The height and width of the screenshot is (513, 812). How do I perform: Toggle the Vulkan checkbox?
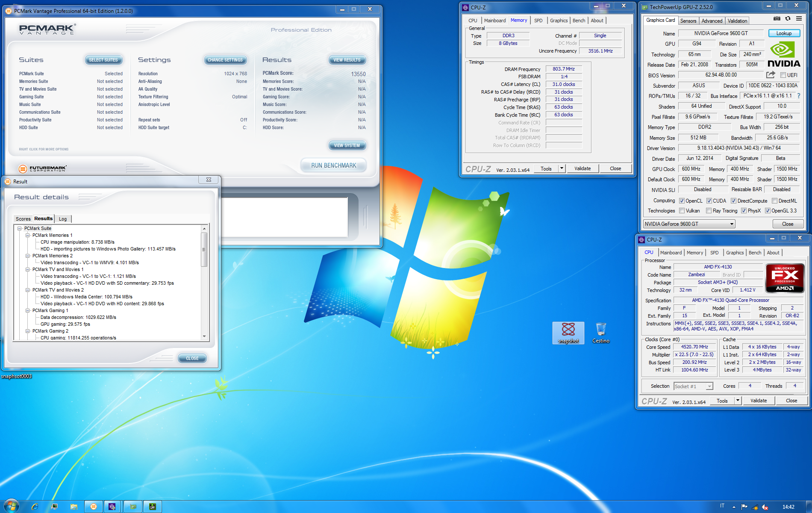682,211
